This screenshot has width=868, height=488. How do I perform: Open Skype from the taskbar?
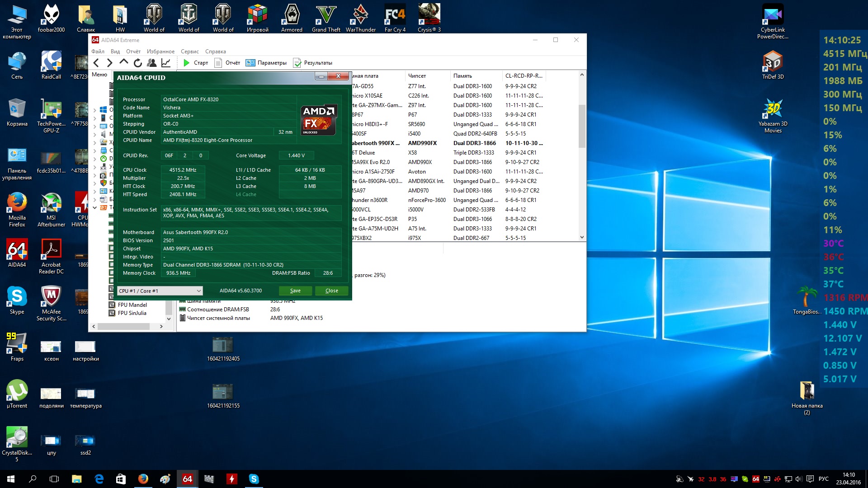pyautogui.click(x=254, y=479)
